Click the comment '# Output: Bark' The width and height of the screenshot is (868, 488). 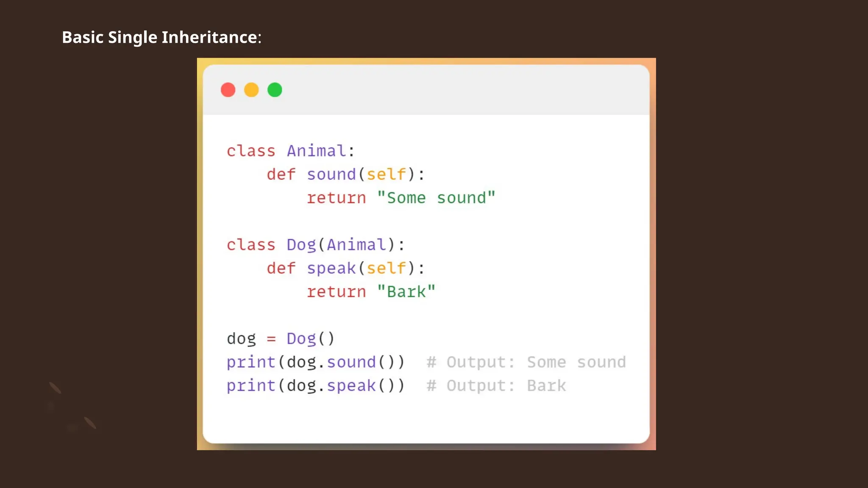point(496,385)
